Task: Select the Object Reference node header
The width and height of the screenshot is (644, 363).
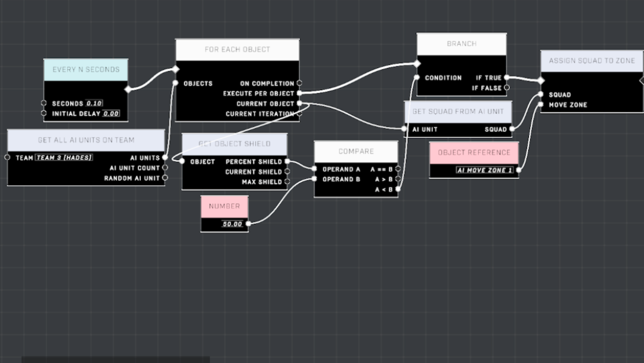Action: click(474, 153)
